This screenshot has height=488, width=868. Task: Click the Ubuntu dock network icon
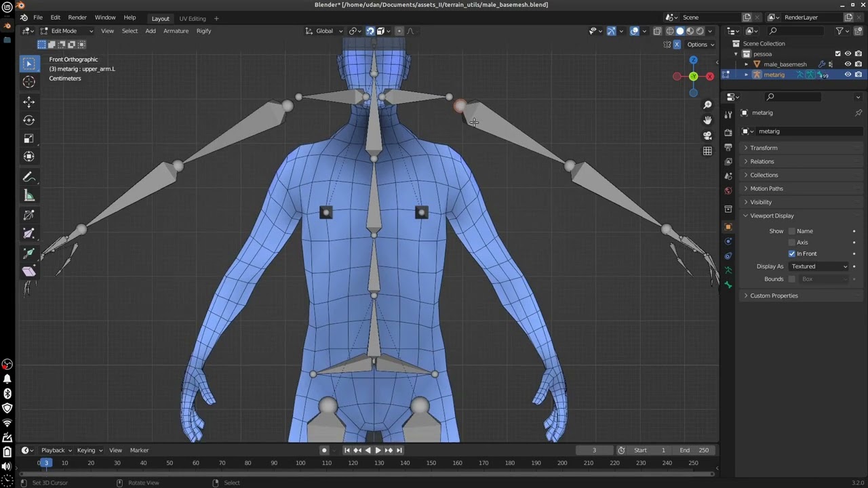point(7,423)
